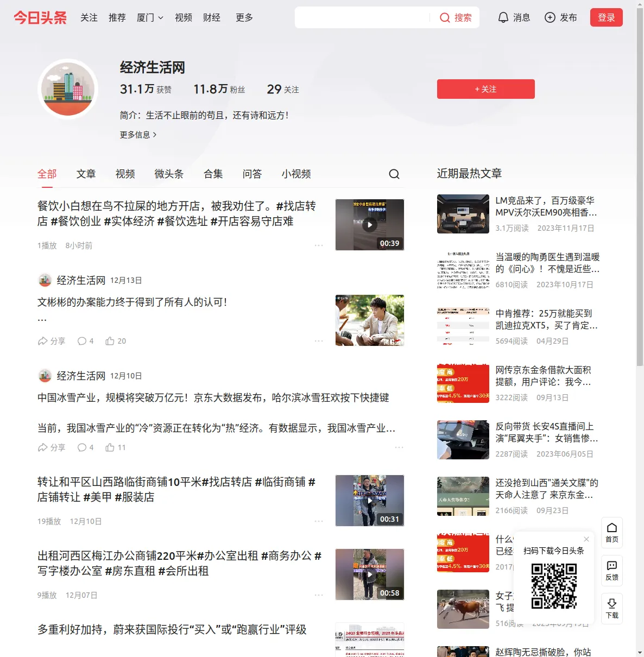The width and height of the screenshot is (644, 657).
Task: Click the 发布 plus icon
Action: coord(550,17)
